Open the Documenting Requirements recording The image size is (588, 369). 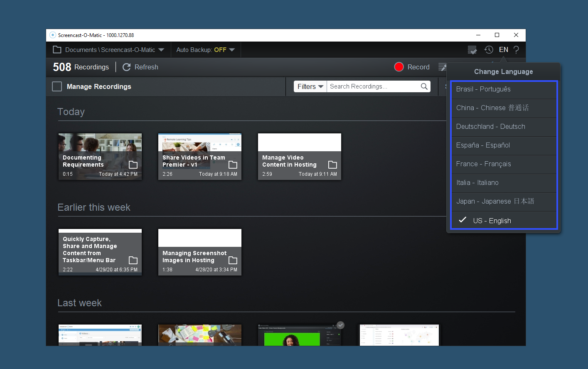click(x=100, y=157)
